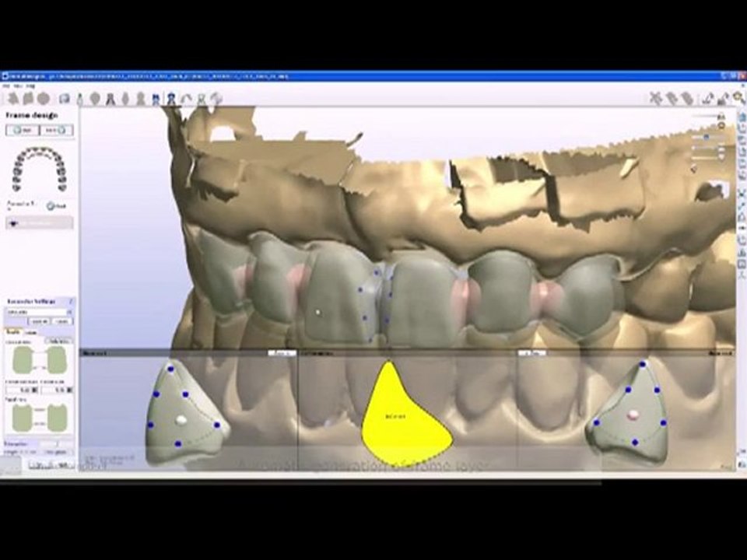Click the top blue icon in the right vertical toolbar
747x560 pixels.
(x=742, y=117)
